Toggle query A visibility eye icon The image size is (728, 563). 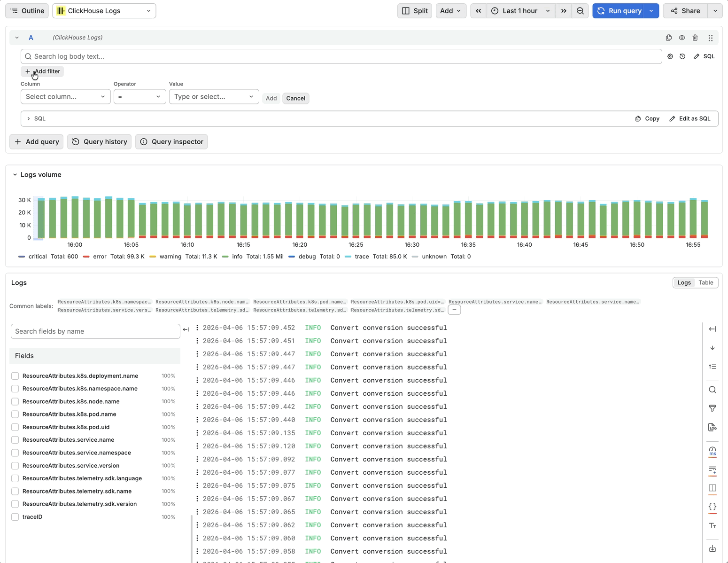point(682,38)
